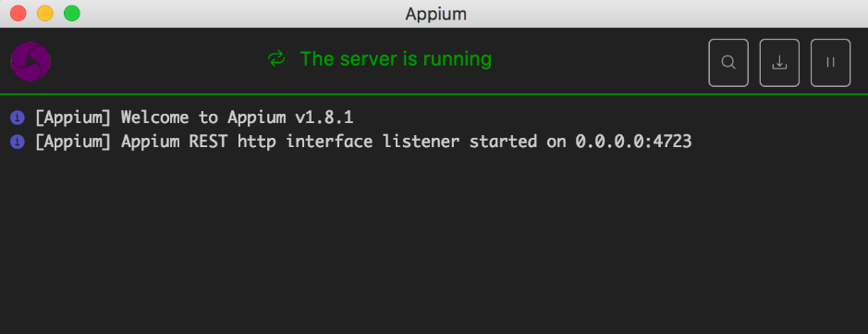This screenshot has height=334, width=868.
Task: Click info icon beside the REST listener entry
Action: pos(18,142)
